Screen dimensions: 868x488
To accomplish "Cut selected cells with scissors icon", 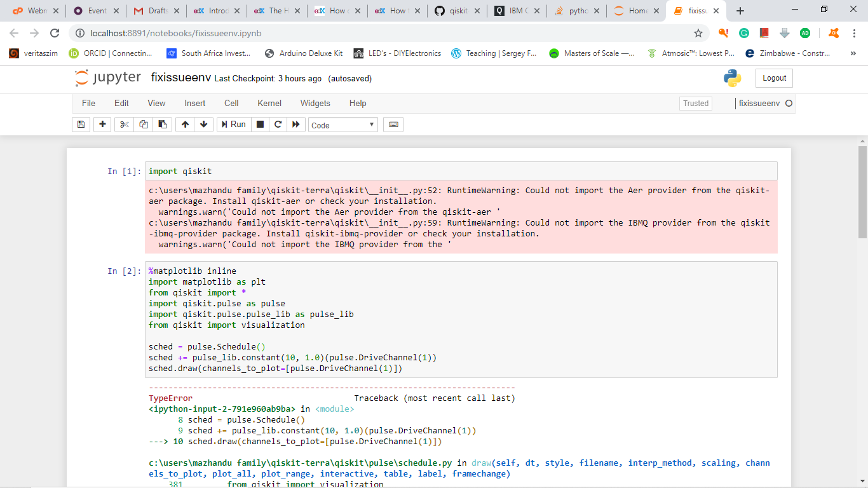I will point(125,125).
